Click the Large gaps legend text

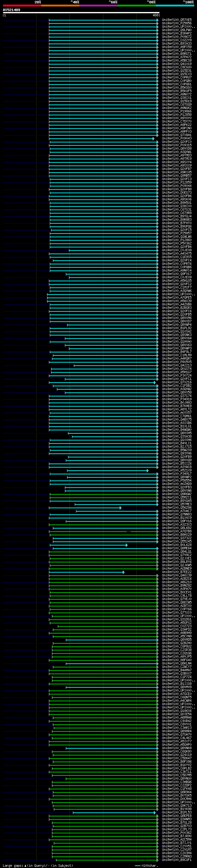tap(38, 866)
